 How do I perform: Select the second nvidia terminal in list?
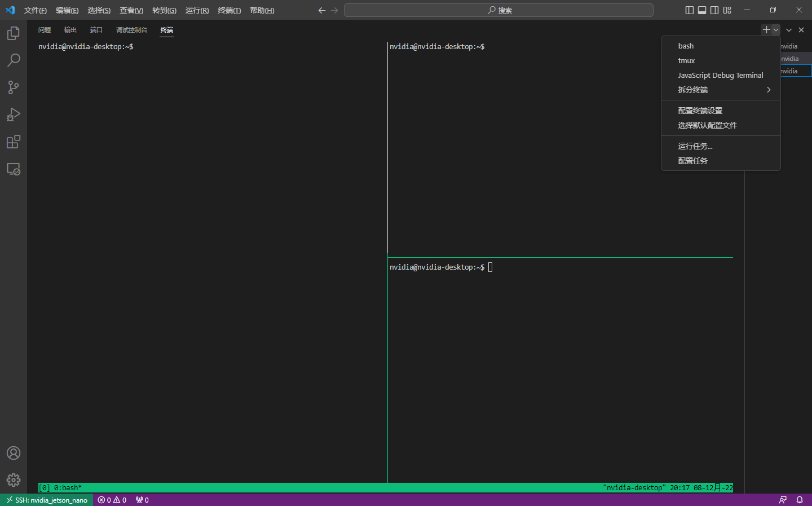[x=796, y=59]
